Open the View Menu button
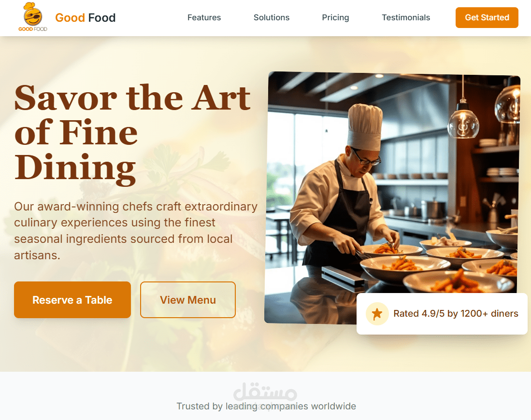This screenshot has height=420, width=531. click(x=188, y=300)
